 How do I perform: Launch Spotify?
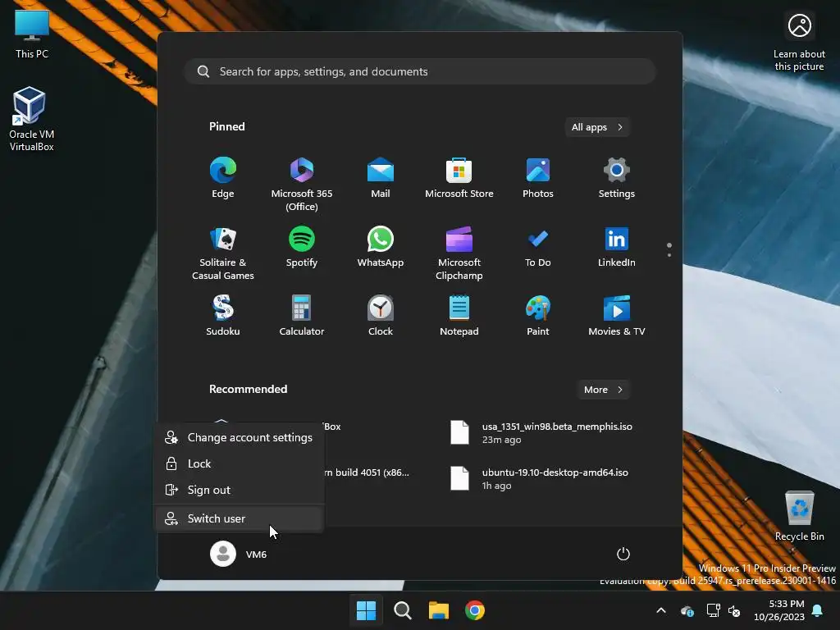pyautogui.click(x=302, y=247)
